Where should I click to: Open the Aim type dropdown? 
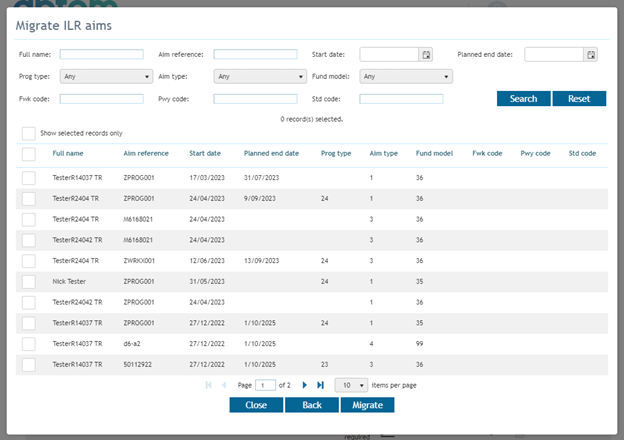[x=260, y=76]
